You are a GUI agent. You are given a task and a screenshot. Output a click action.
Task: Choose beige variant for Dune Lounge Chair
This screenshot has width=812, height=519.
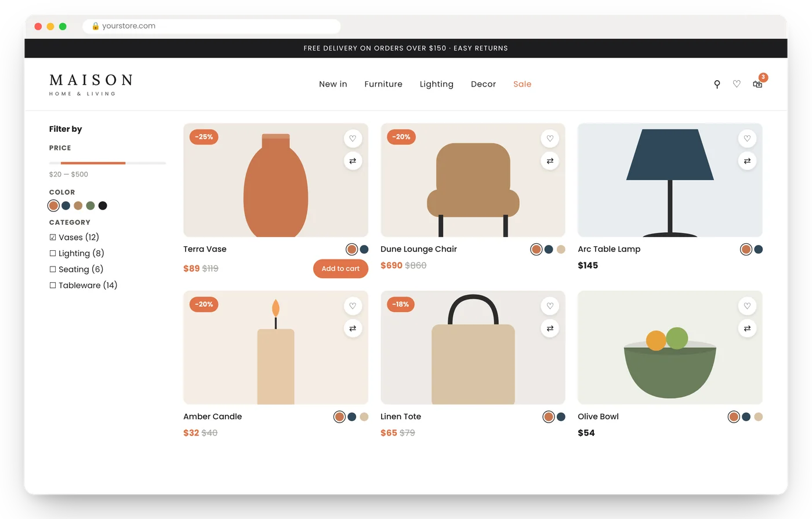pyautogui.click(x=561, y=250)
